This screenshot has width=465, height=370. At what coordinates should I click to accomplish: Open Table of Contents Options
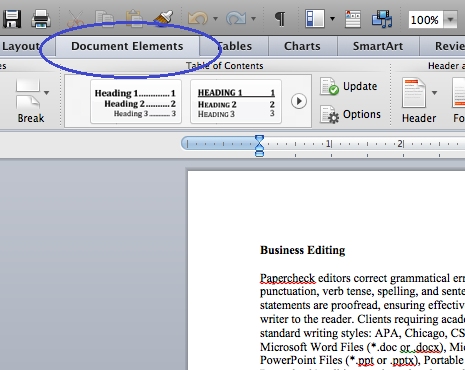(x=350, y=114)
